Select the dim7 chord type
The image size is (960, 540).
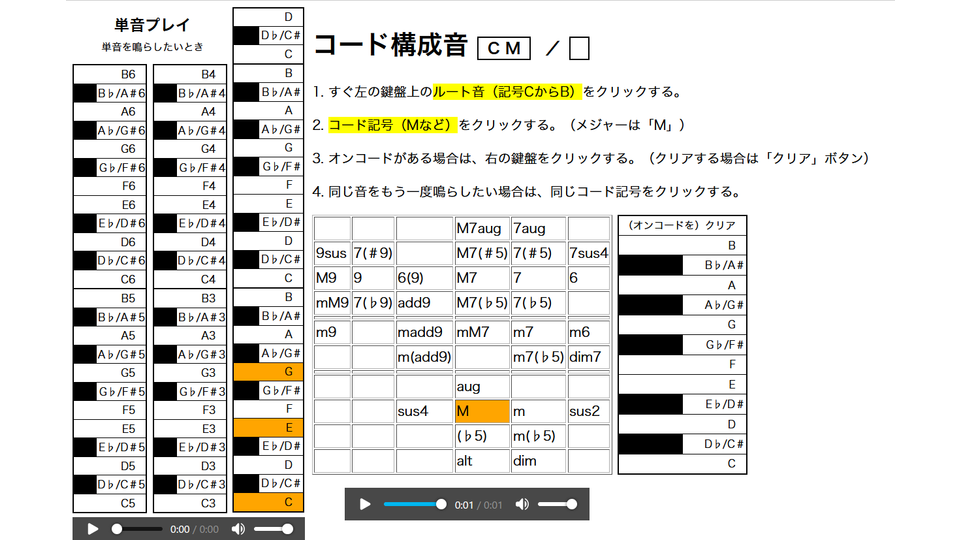(x=588, y=357)
